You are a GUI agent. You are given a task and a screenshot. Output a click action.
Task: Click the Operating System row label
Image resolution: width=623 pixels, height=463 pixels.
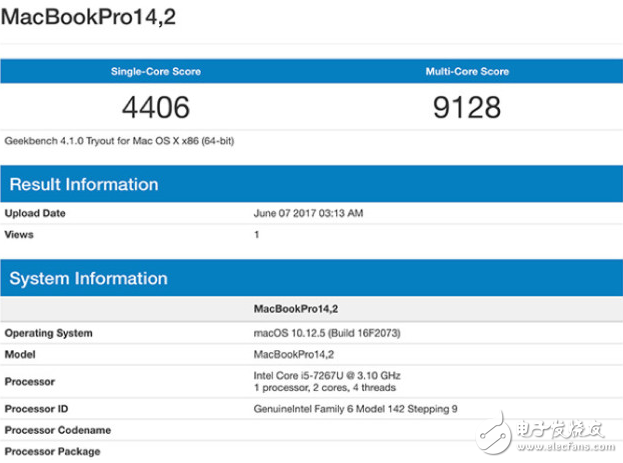point(49,333)
